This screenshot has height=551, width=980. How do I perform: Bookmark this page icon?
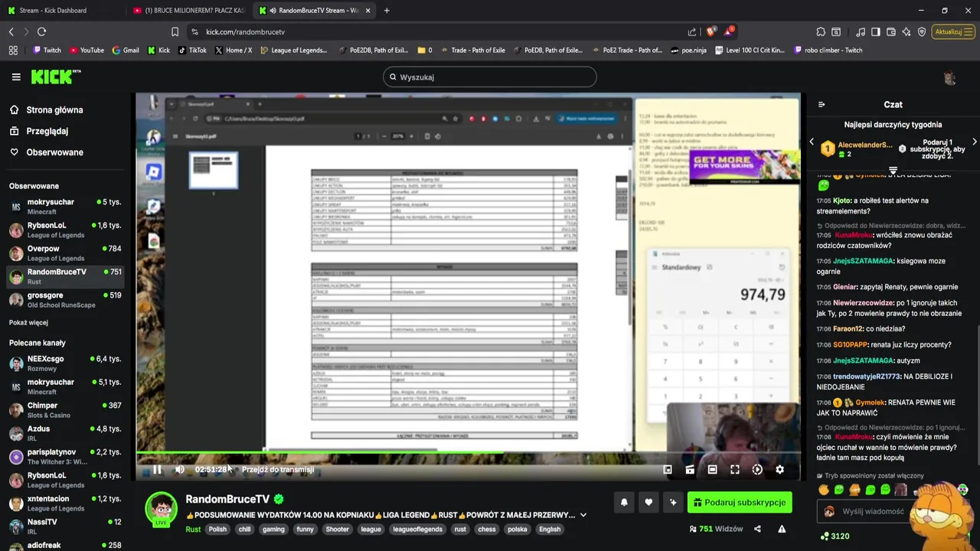click(x=175, y=32)
